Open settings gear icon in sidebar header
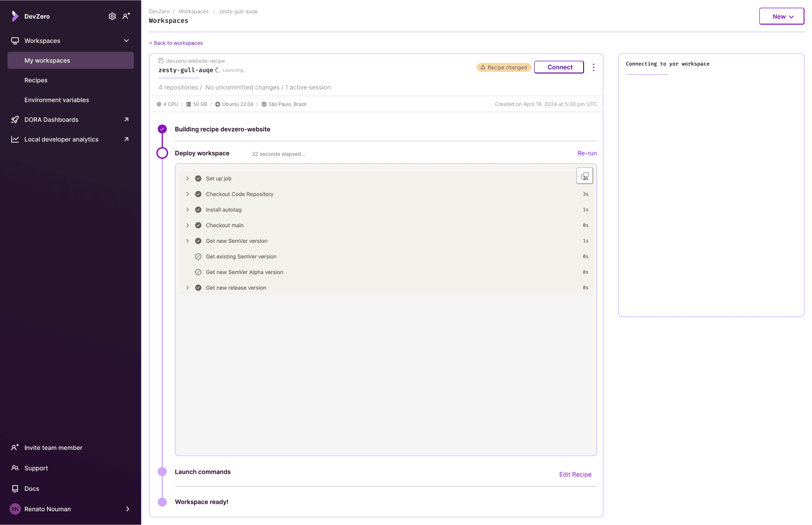This screenshot has width=812, height=525. click(x=112, y=16)
